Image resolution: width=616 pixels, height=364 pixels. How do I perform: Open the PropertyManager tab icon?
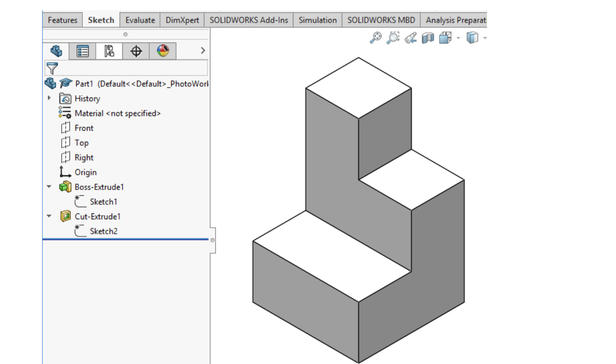[x=83, y=51]
